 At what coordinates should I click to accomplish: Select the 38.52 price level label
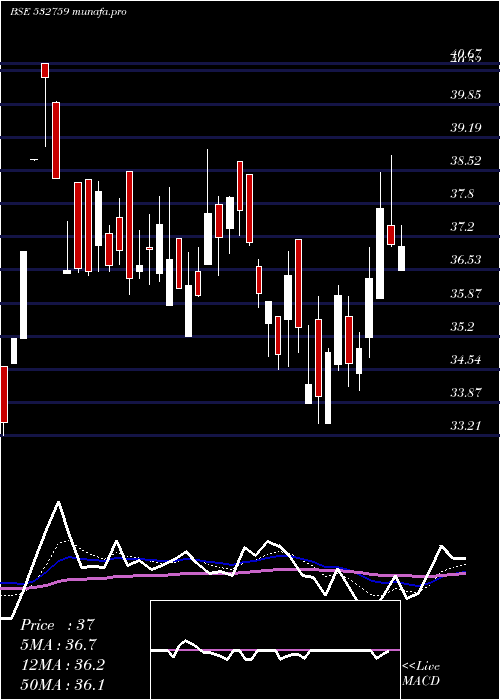[x=466, y=161]
